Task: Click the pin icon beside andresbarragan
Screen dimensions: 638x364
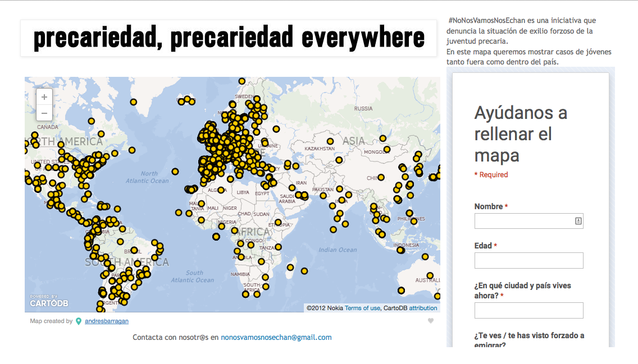Action: [79, 321]
